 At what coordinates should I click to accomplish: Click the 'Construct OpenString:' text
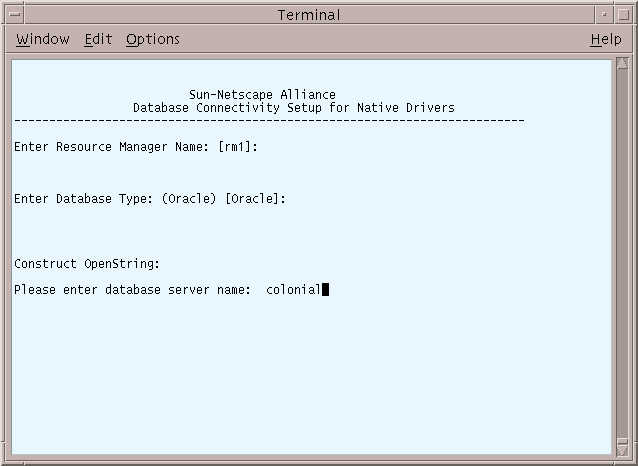pyautogui.click(x=87, y=264)
